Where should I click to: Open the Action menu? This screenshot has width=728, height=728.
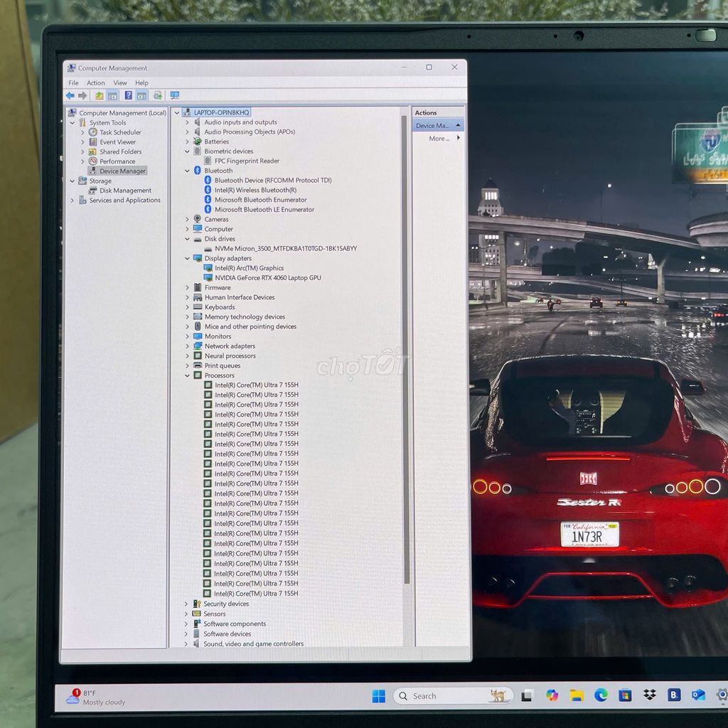point(96,83)
